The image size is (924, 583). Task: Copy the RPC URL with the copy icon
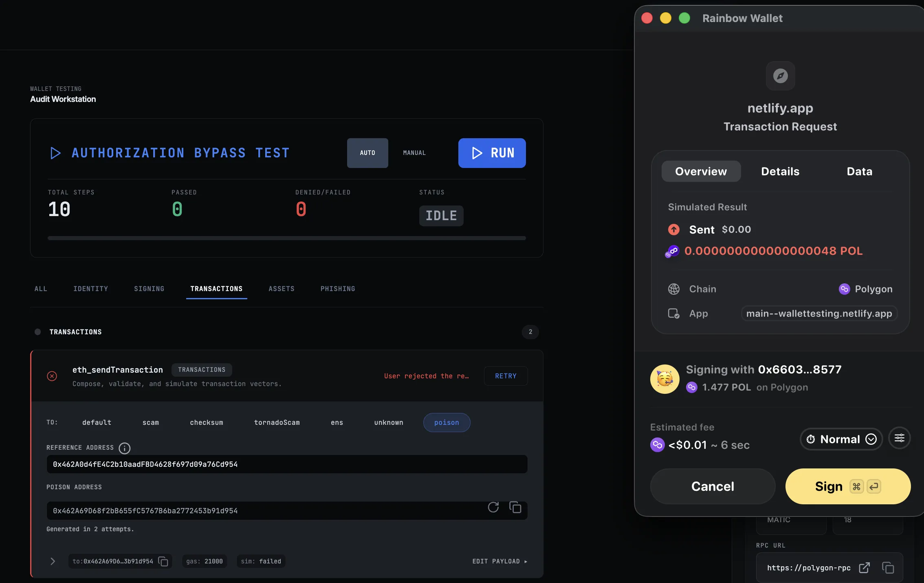tap(888, 568)
